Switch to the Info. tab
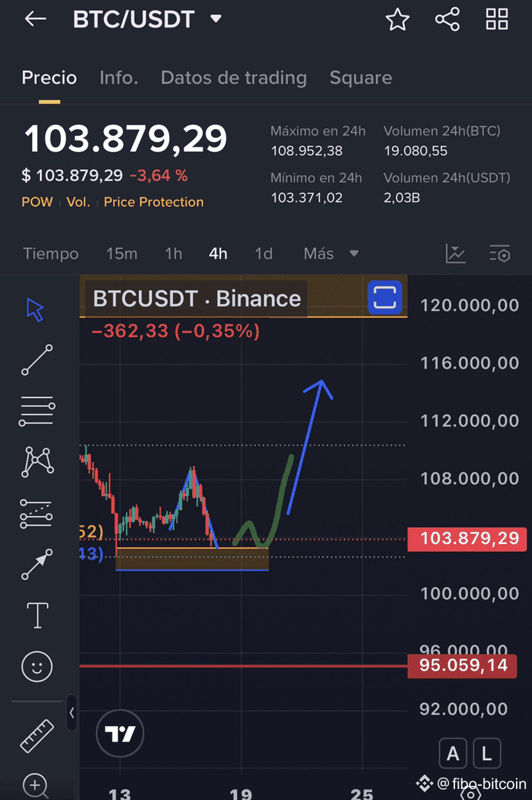532x800 pixels. [119, 78]
